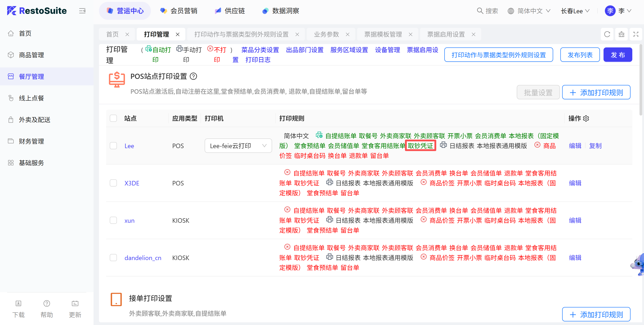Viewport: 644px width, 325px height.
Task: Click the 打印日志 link
Action: click(x=258, y=60)
